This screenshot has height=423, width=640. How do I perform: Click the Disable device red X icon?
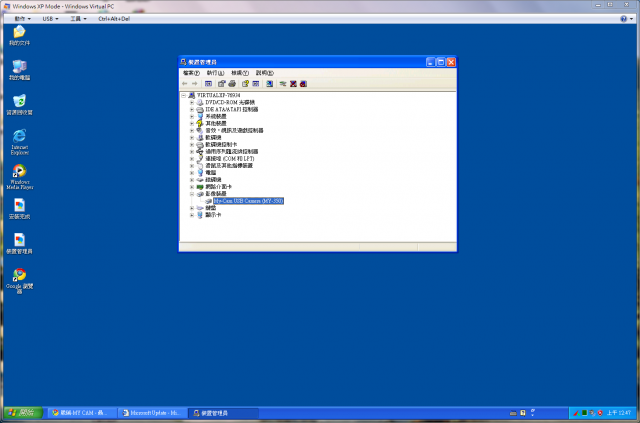[x=293, y=84]
